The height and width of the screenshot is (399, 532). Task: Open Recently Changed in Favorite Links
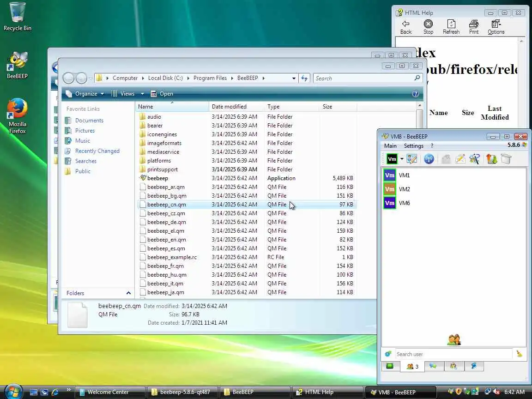97,151
